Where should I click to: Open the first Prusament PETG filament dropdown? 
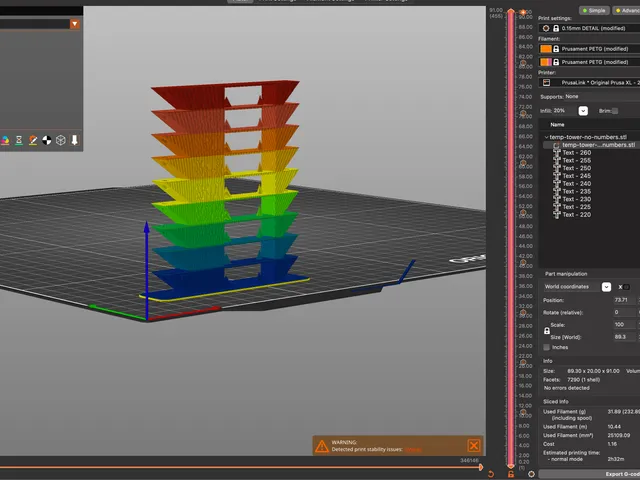[589, 49]
